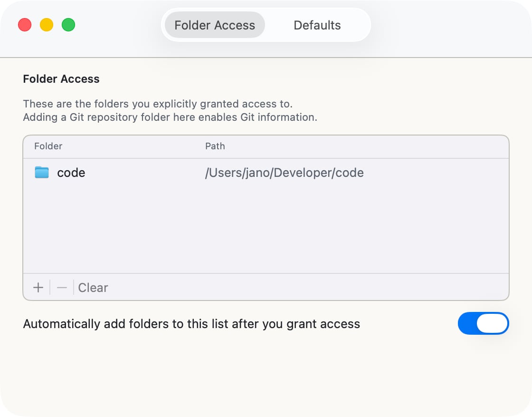532x417 pixels.
Task: Click the Path column header
Action: coord(215,146)
